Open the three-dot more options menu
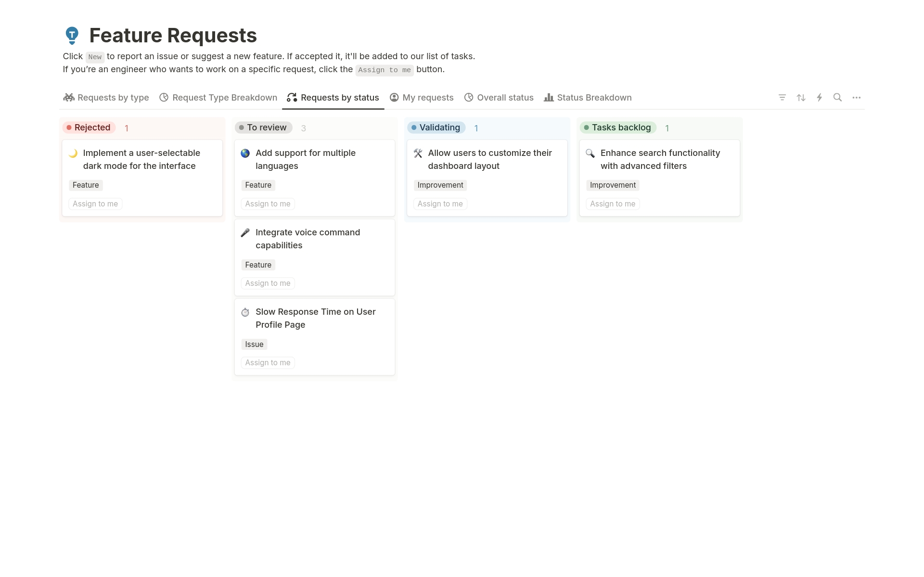924x577 pixels. click(x=856, y=98)
